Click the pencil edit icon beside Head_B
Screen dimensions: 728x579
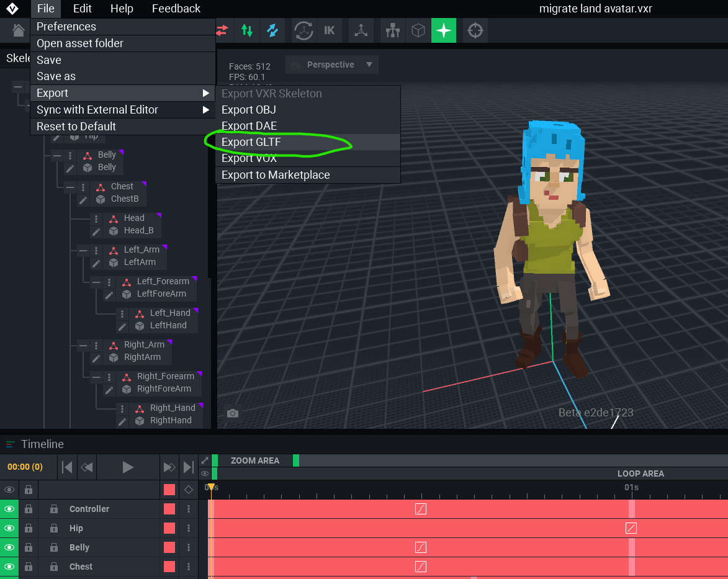(x=96, y=231)
